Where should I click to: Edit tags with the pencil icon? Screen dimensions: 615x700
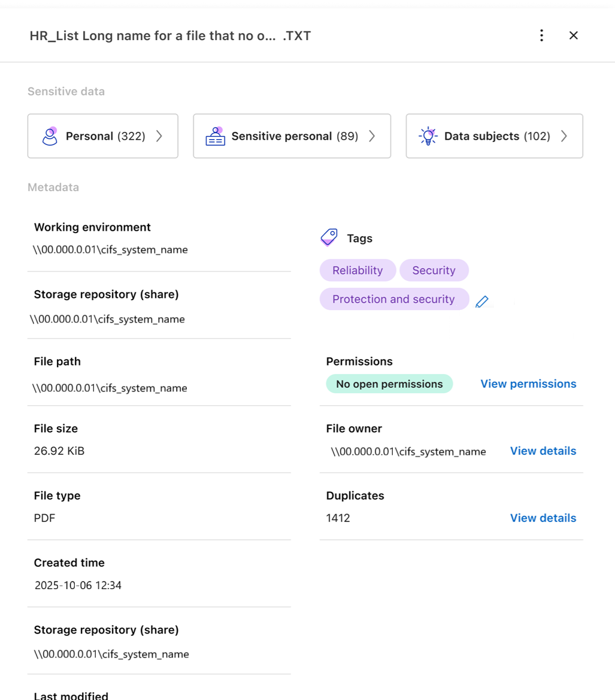click(x=481, y=301)
